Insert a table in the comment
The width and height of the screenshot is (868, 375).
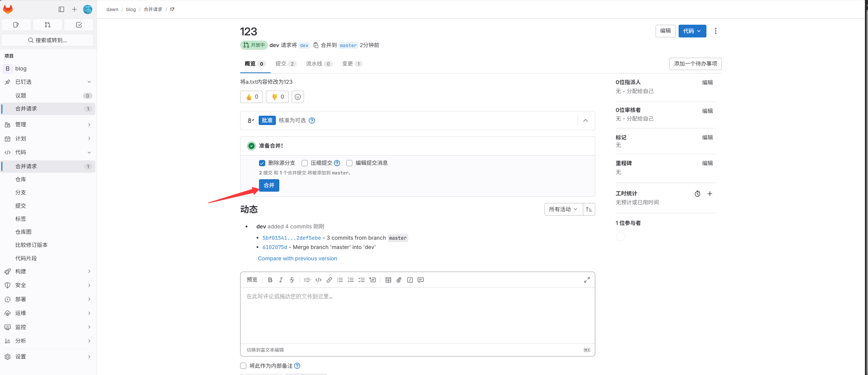[x=388, y=280]
